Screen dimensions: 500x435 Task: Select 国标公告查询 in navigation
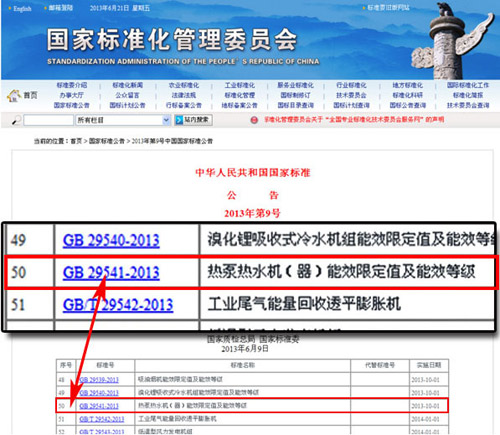407,105
